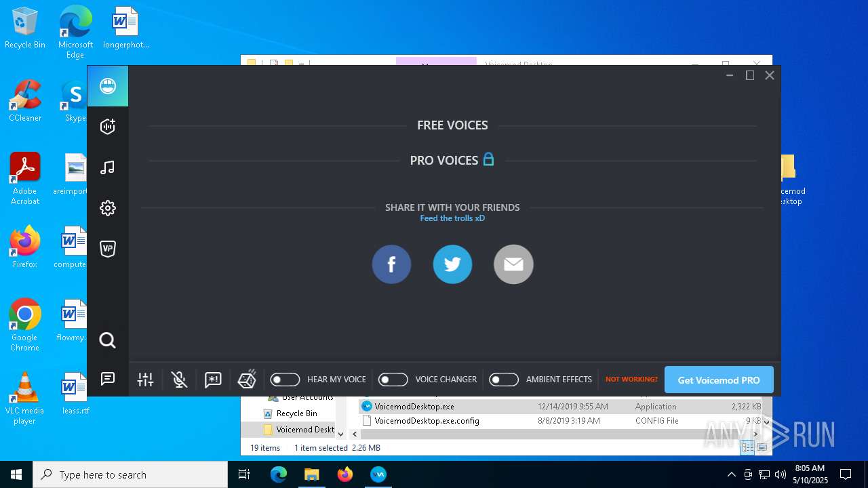Click the taskbar search box

(130, 474)
